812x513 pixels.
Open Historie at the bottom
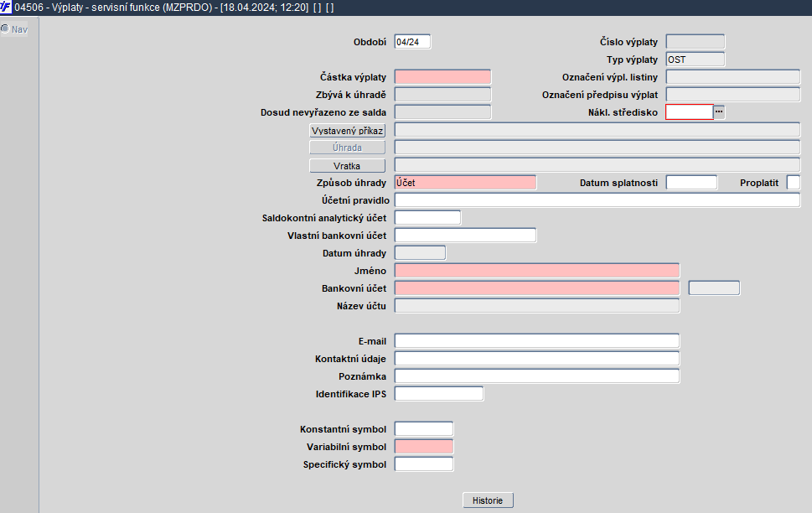tap(488, 500)
